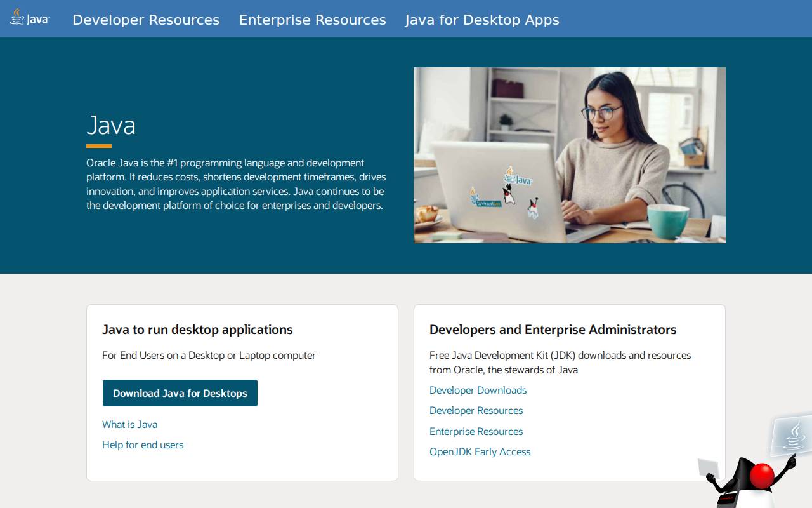Image resolution: width=812 pixels, height=508 pixels.
Task: Click the Free Java Development Kit description text
Action: 560,362
